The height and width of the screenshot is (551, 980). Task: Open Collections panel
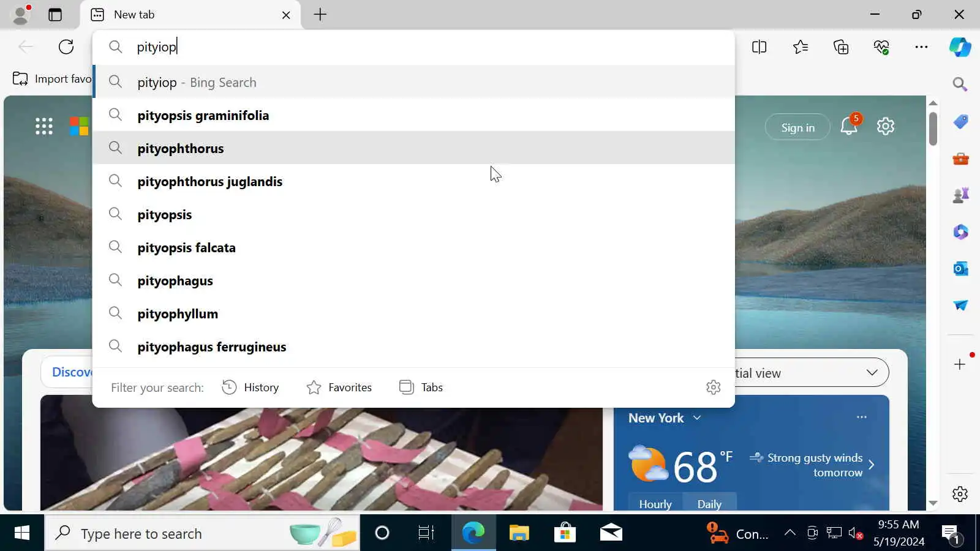coord(841,47)
